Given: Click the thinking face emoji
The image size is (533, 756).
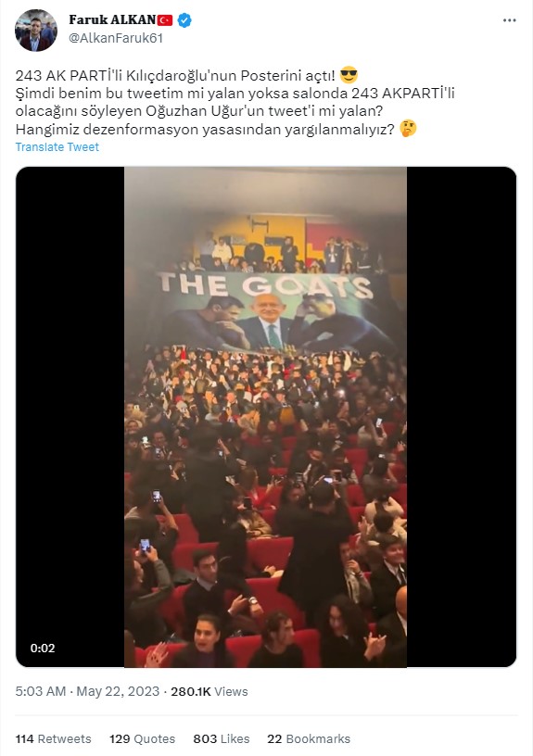Looking at the screenshot, I should 408,129.
